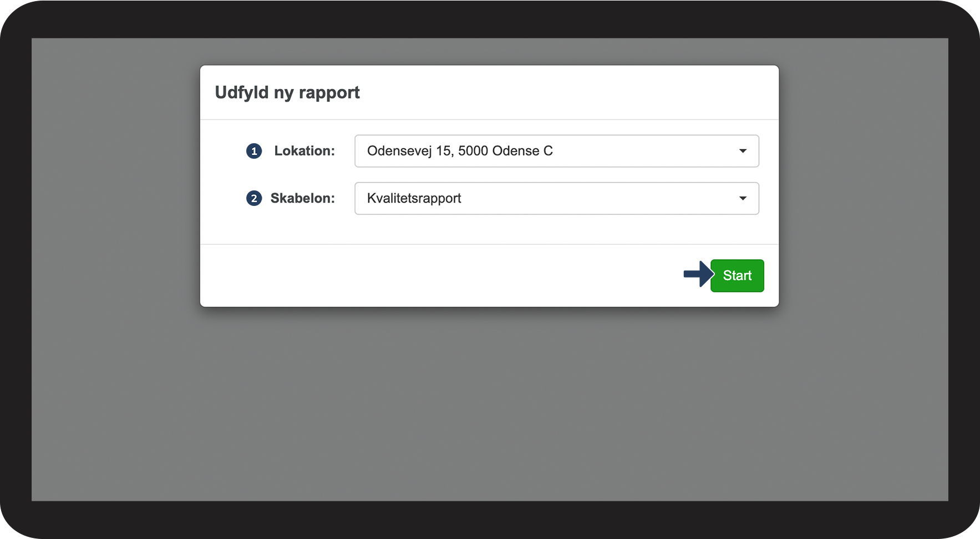
Task: Click the Skabelon dropdown caret arrow
Action: point(743,198)
